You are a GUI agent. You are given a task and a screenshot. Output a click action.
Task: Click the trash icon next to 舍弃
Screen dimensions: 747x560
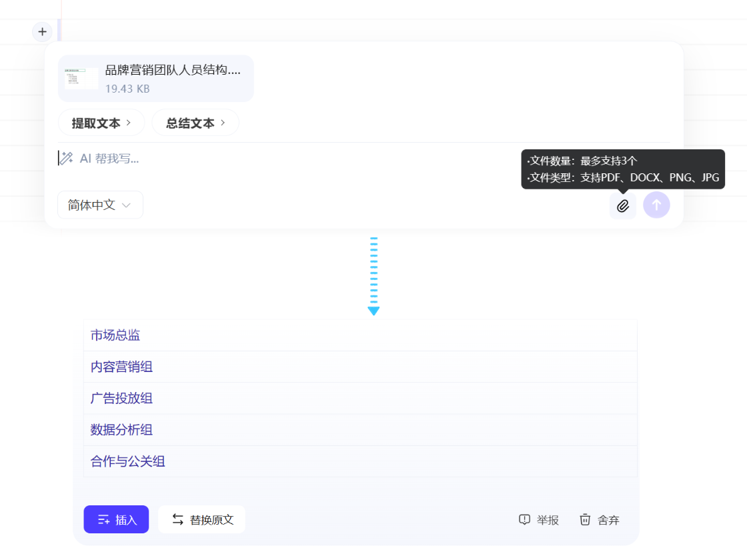pos(585,519)
